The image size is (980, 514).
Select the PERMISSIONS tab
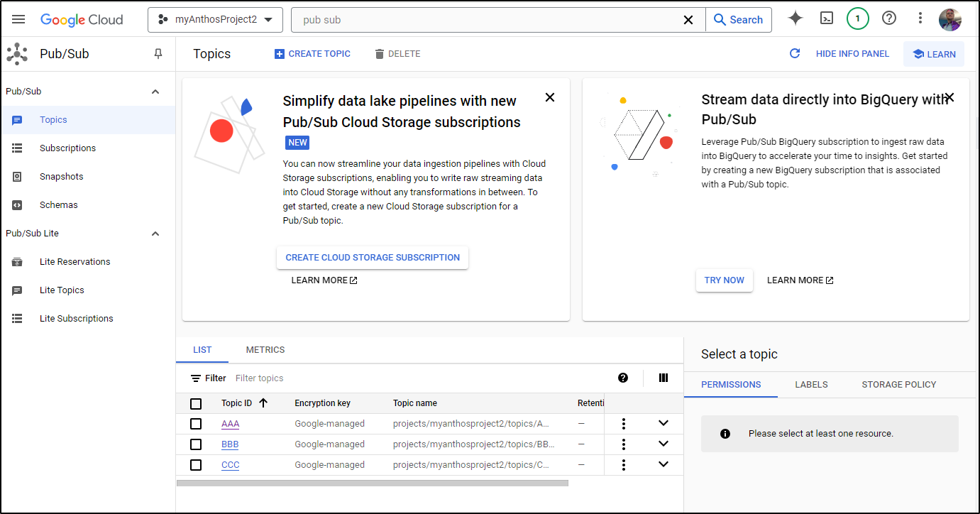point(731,385)
